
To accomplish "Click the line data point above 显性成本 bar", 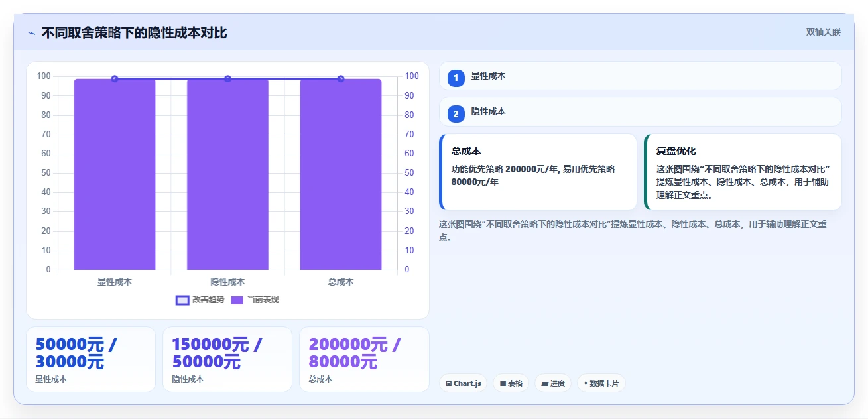I will (115, 79).
